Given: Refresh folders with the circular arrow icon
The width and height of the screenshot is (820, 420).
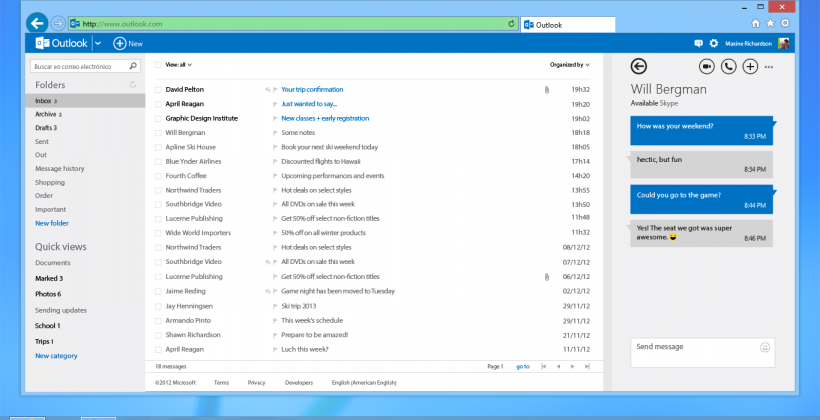Looking at the screenshot, I should (133, 85).
